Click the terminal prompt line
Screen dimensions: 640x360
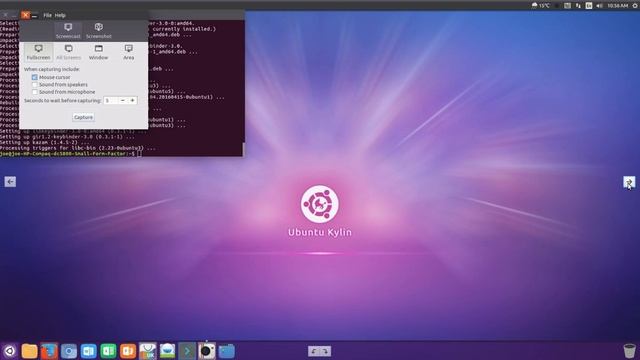(71, 153)
